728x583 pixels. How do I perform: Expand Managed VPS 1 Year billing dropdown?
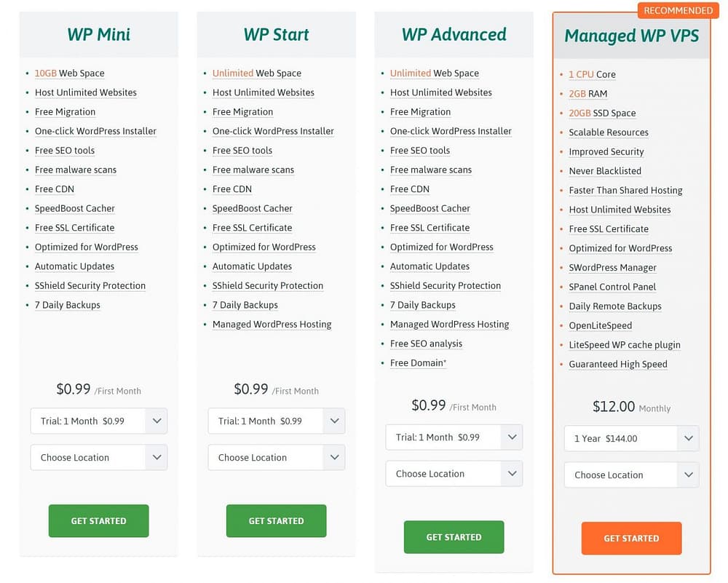tap(631, 438)
